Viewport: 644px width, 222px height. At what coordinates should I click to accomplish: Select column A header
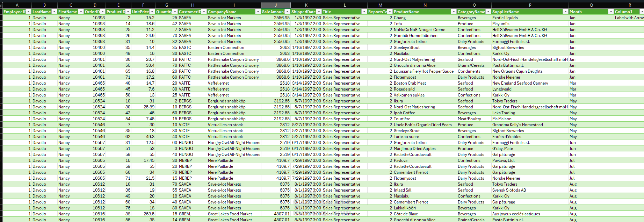[17, 5]
